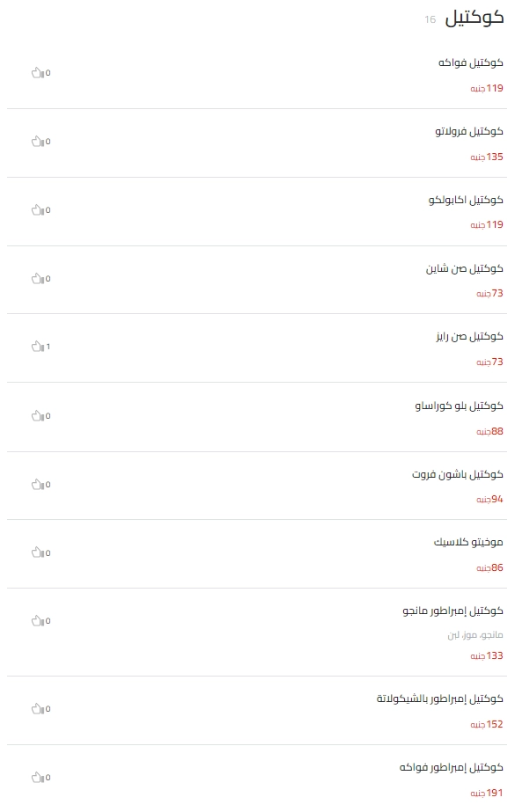Tap the thumbs-up beside كوكتيل صن شاين
515x812 pixels.
(x=38, y=279)
